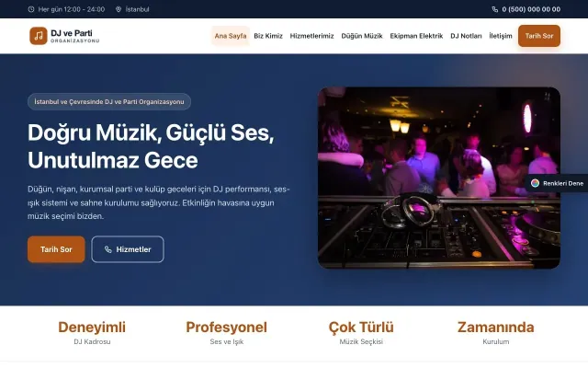Click the 'Ses ve Işık' label
Viewport: 588px width, 368px height.
click(227, 341)
